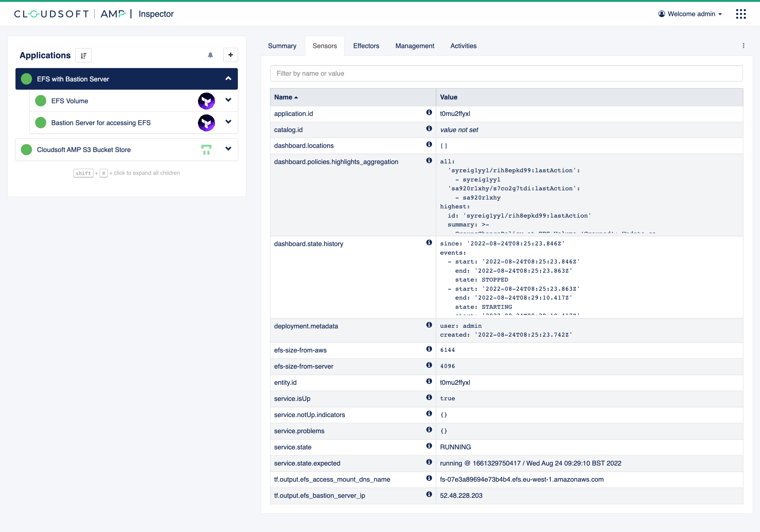This screenshot has height=532, width=760.
Task: Click the service.state value RUNNING
Action: (455, 447)
